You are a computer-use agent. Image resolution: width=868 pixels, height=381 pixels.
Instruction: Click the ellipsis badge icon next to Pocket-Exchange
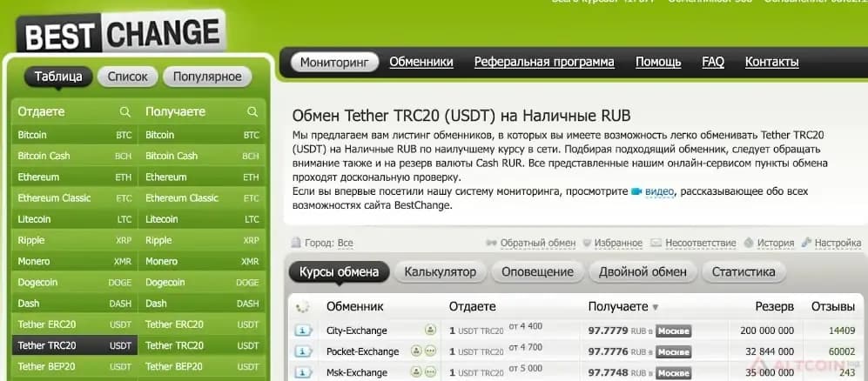click(x=430, y=351)
